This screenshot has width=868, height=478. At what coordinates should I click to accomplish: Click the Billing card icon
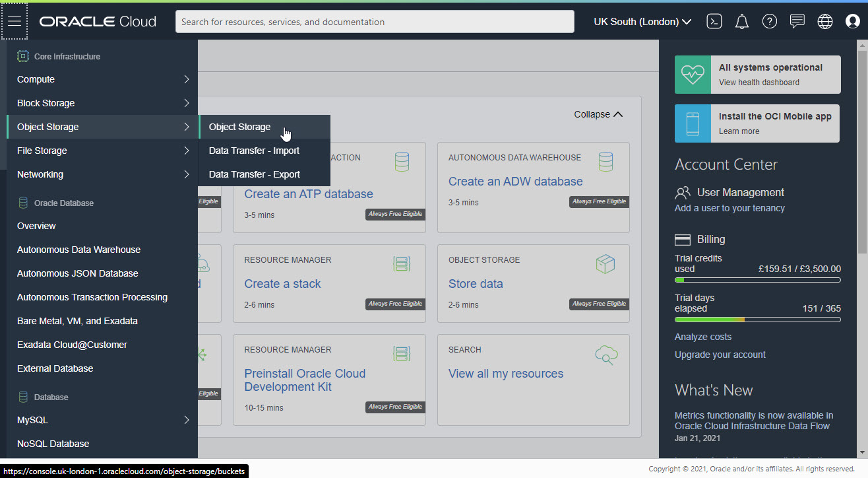pyautogui.click(x=683, y=240)
